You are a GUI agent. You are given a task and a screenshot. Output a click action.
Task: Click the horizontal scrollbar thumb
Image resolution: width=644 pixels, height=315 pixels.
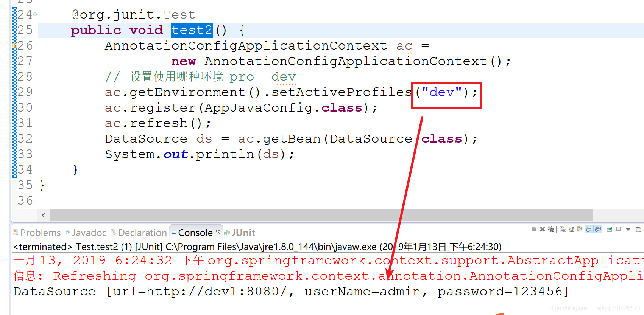(x=321, y=215)
